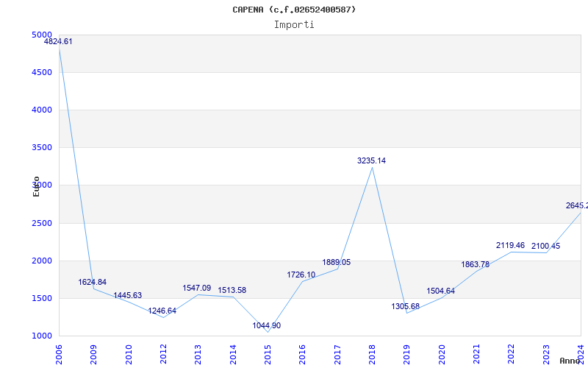The image size is (588, 368).
Task: Click the 1500 y-axis tick label
Action: point(42,298)
